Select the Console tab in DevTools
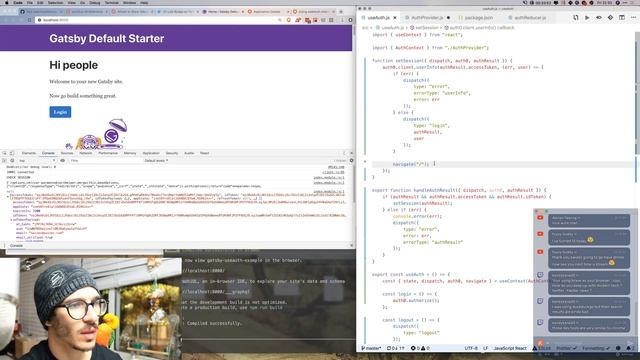This screenshot has height=360, width=640. pyautogui.click(x=48, y=153)
